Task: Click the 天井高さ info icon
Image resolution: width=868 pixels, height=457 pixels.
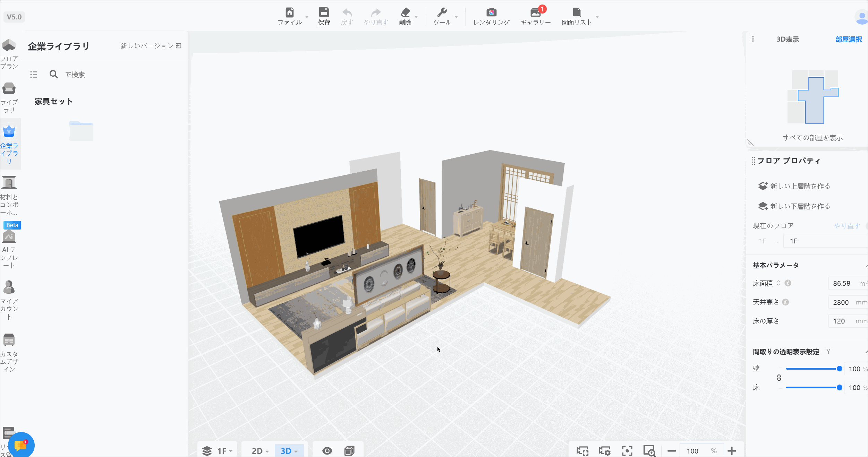Action: (x=786, y=302)
